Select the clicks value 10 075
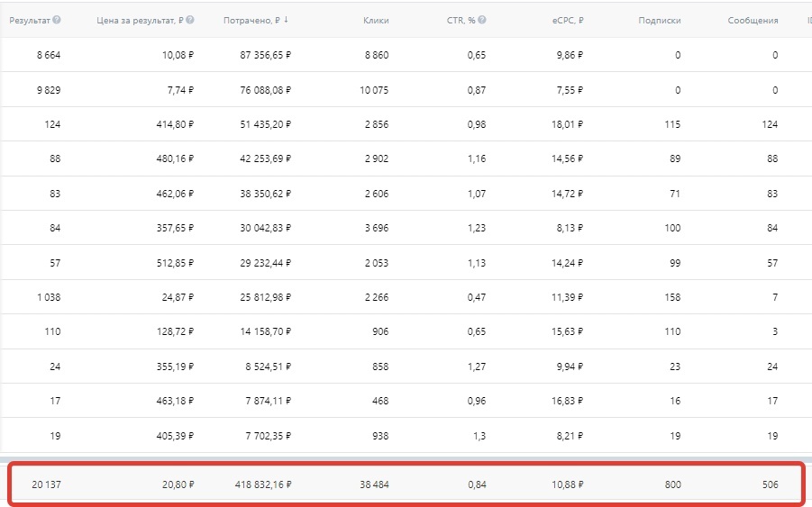Image resolution: width=812 pixels, height=507 pixels. 374,90
